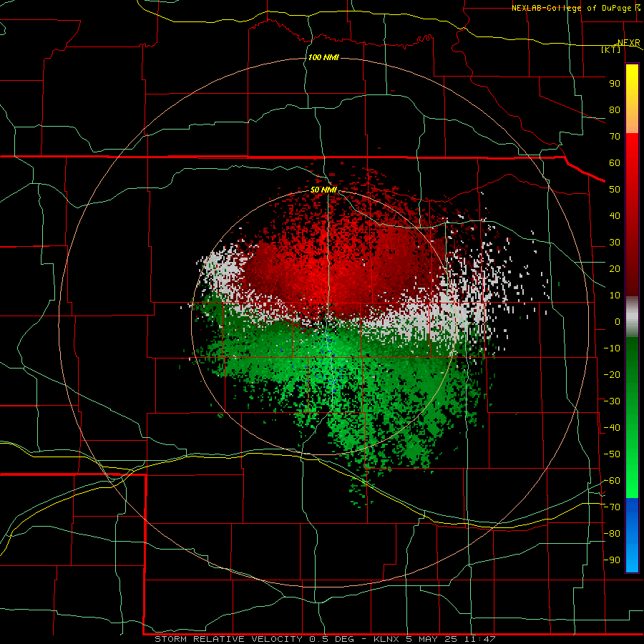Image resolution: width=644 pixels, height=644 pixels.
Task: Click the "40" value on velocity scale
Action: (615, 215)
